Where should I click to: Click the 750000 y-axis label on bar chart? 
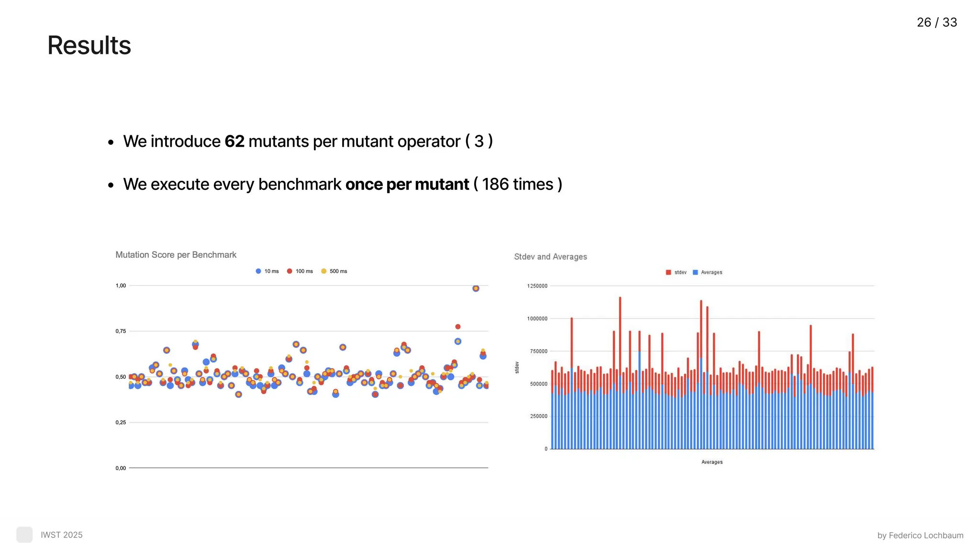[x=538, y=352]
